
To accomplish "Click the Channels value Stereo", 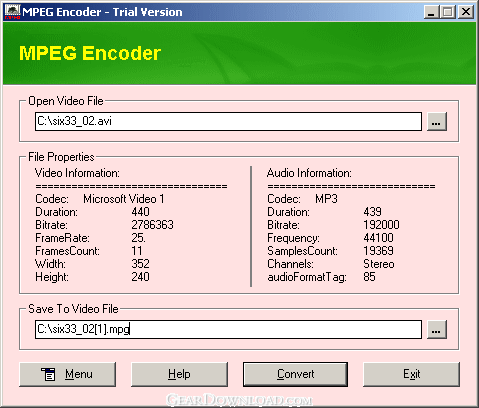I will click(x=379, y=264).
